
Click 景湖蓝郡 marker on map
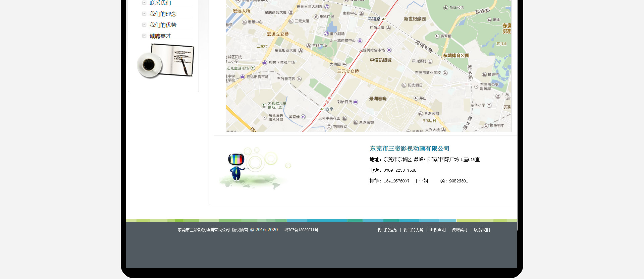click(x=421, y=114)
